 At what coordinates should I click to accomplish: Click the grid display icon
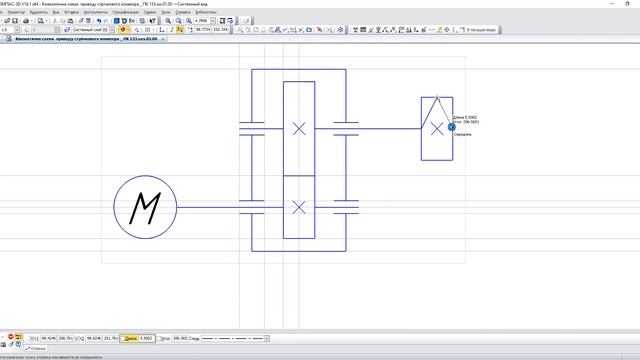pyautogui.click(x=147, y=30)
